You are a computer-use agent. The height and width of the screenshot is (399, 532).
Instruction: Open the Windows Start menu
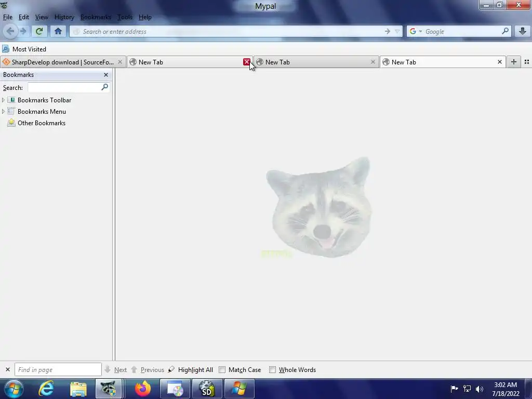(x=13, y=389)
